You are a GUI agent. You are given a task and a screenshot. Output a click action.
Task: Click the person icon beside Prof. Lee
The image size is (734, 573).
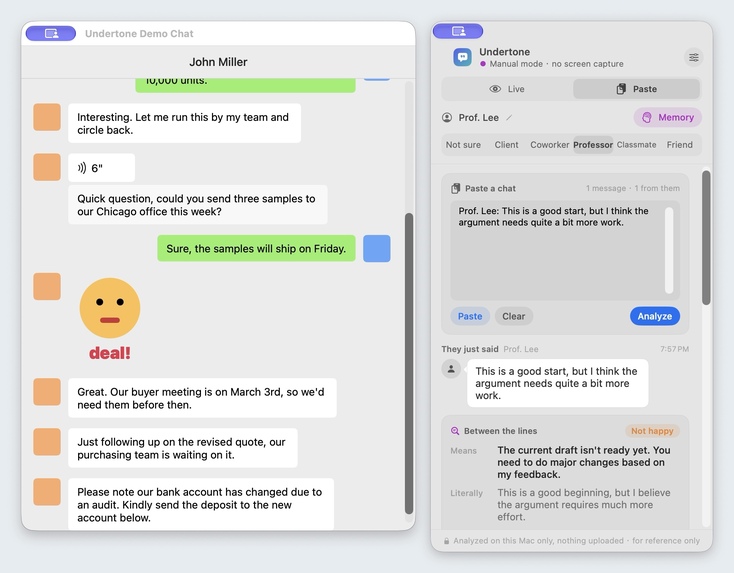(447, 118)
